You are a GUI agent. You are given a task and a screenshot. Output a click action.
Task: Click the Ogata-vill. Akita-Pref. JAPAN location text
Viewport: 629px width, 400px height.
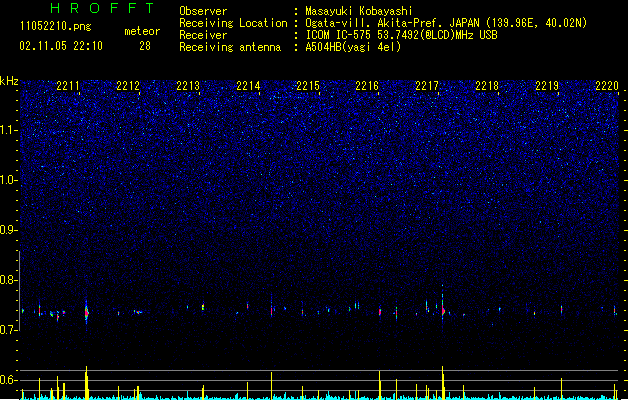446,23
